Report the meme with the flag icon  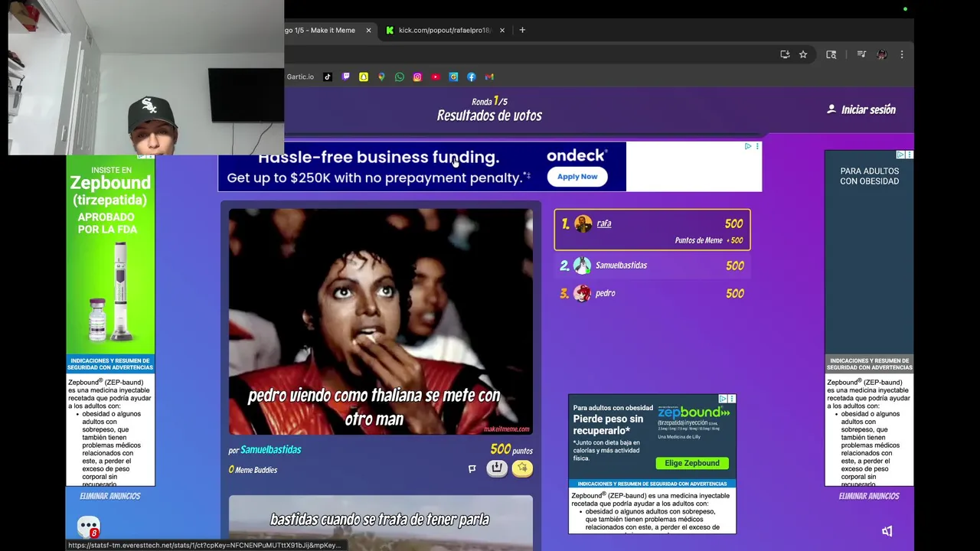(x=472, y=468)
